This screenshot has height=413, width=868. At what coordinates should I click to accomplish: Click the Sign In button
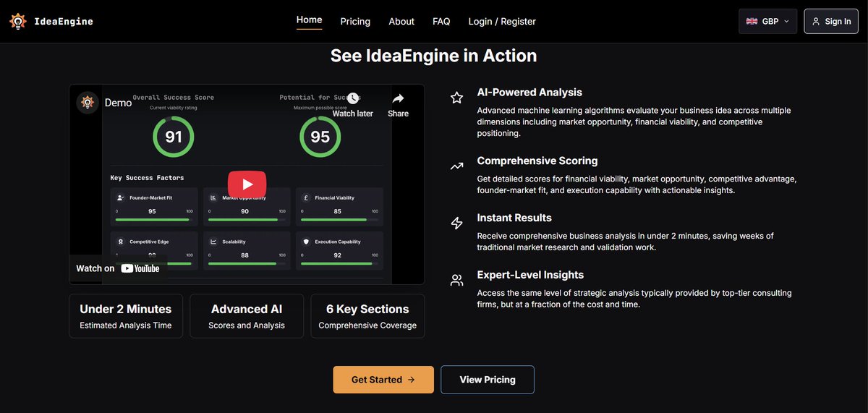coord(831,21)
